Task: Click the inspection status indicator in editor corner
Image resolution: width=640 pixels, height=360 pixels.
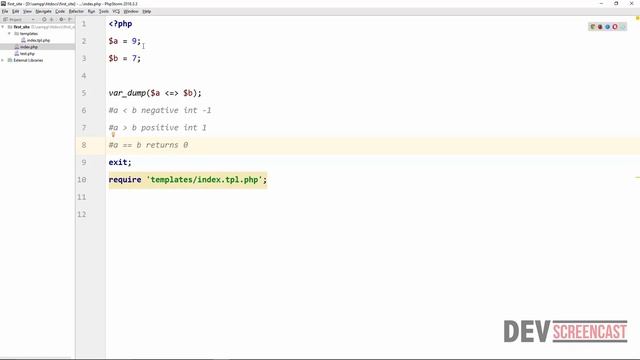Action: pyautogui.click(x=637, y=18)
